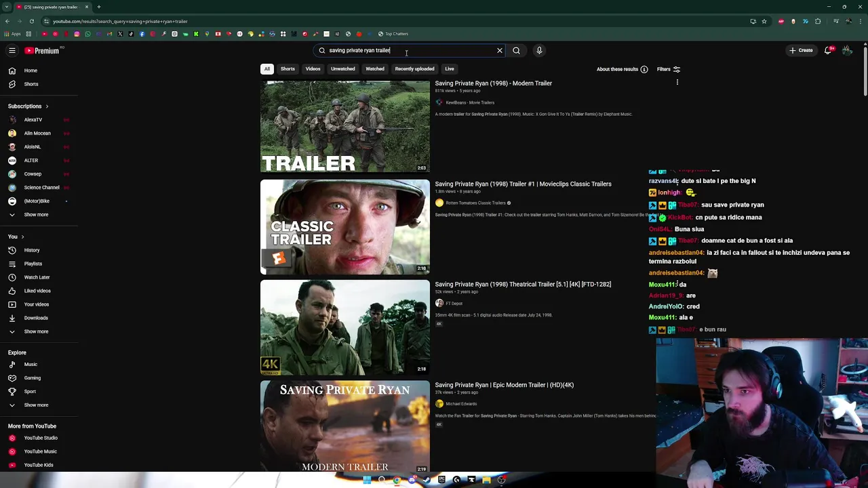
Task: Open the Create button
Action: (x=801, y=50)
